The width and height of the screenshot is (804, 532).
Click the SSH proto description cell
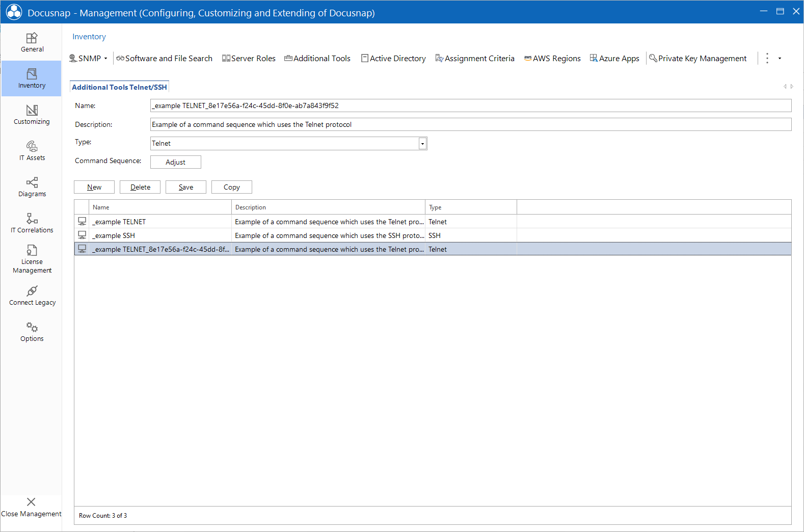coord(329,235)
